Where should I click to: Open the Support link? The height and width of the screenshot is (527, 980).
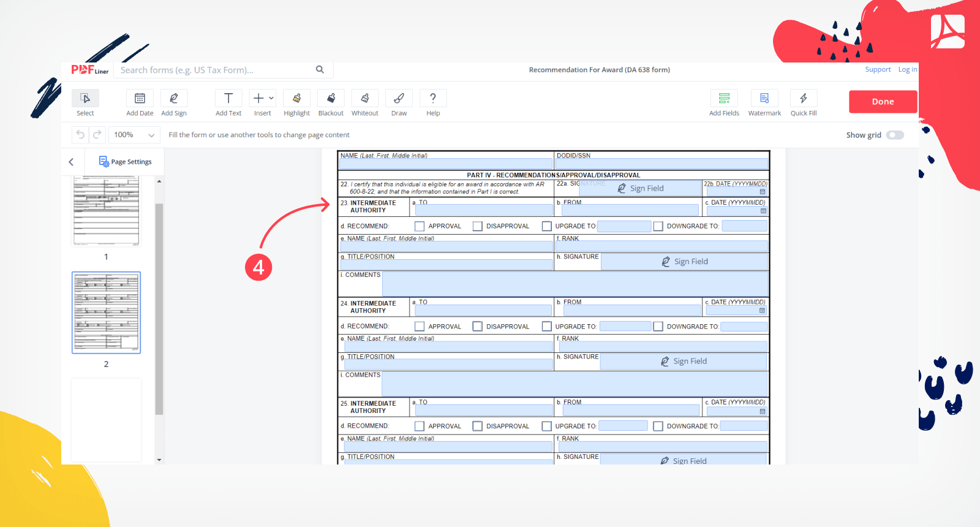[878, 70]
